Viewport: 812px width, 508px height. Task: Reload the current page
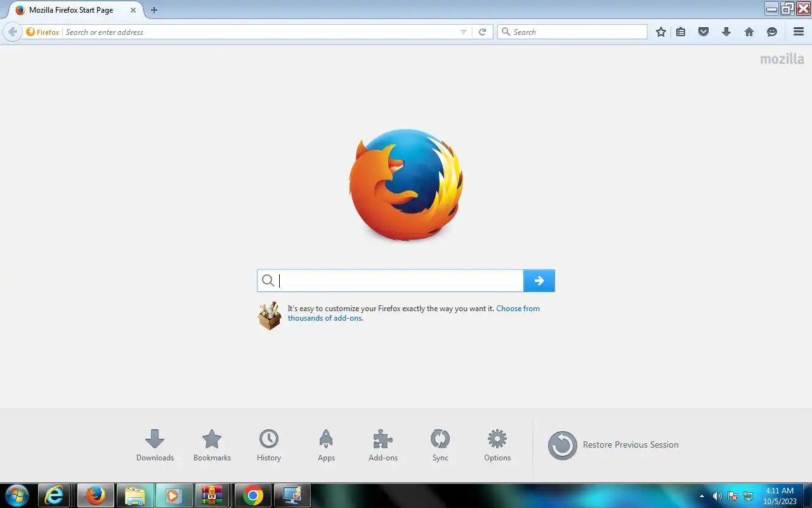[x=482, y=32]
